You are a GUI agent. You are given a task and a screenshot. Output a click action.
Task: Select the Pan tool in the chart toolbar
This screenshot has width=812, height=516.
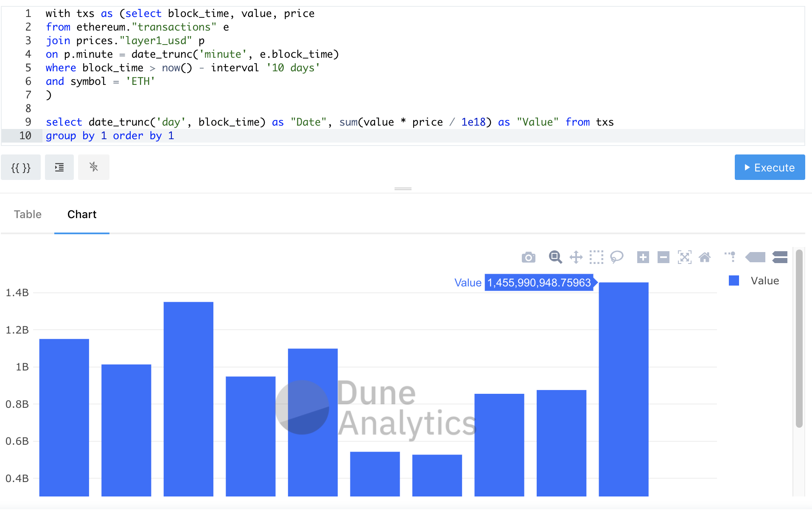point(576,257)
